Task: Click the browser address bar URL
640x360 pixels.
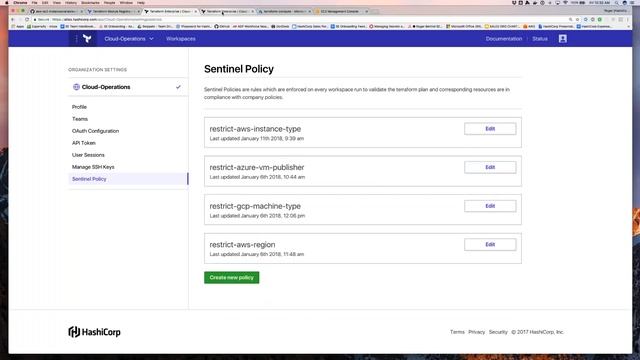Action: click(107, 19)
